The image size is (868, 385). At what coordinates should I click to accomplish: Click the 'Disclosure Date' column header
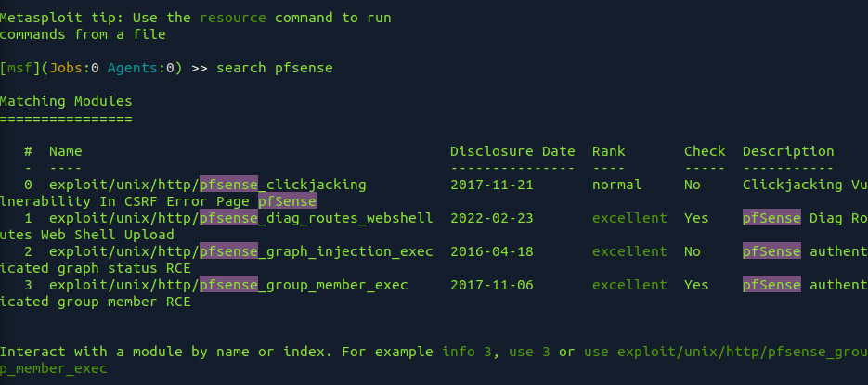coord(512,151)
